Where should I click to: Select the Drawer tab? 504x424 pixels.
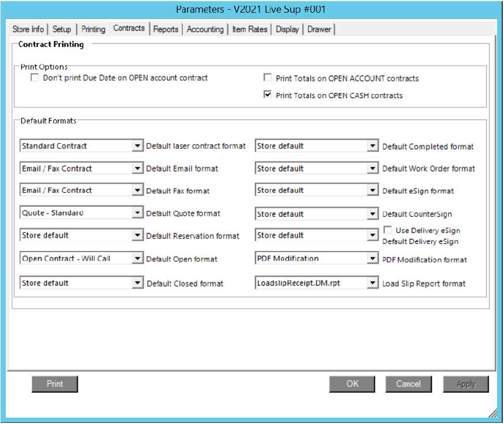pyautogui.click(x=319, y=29)
